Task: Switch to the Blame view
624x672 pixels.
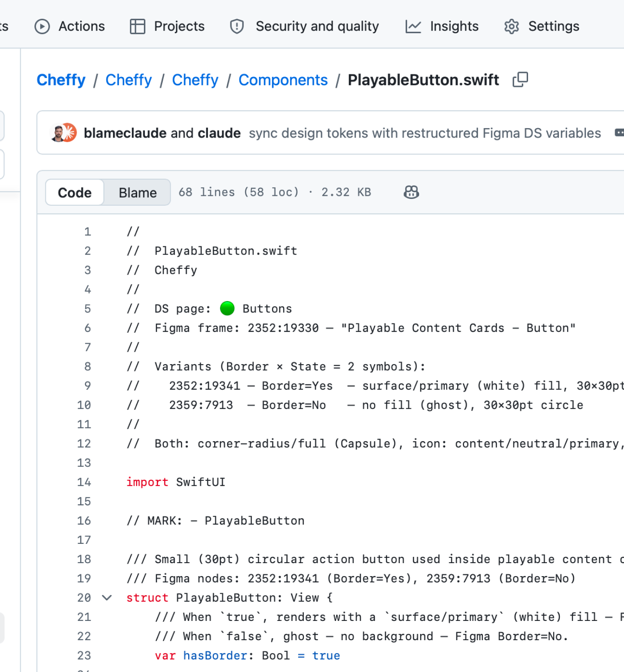Action: click(x=138, y=193)
